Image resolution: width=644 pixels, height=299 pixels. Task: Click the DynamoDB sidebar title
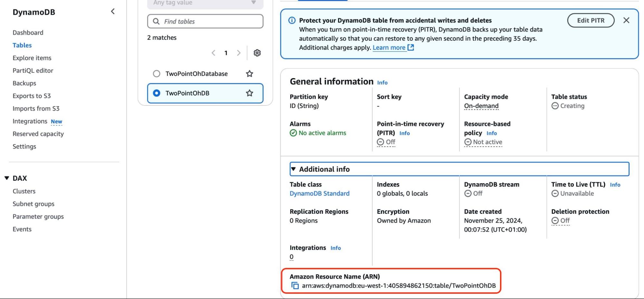coord(34,12)
